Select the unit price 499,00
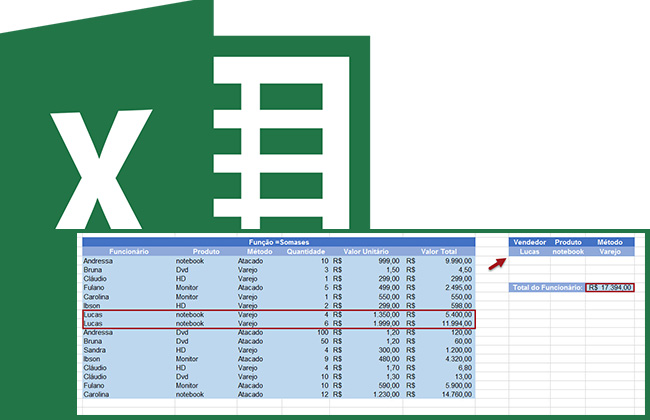Screen dimensions: 650x420 tap(389, 288)
